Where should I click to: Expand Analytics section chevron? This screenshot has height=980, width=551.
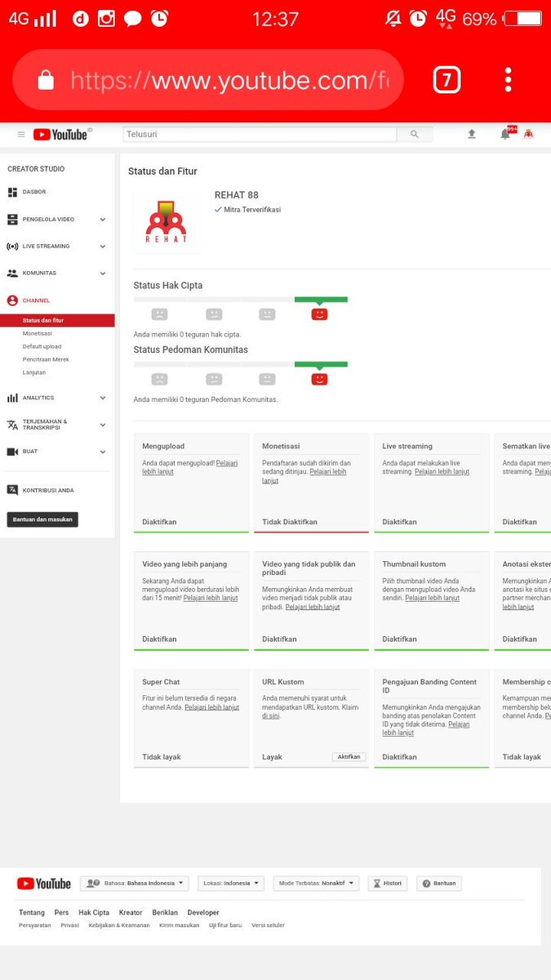click(x=103, y=398)
